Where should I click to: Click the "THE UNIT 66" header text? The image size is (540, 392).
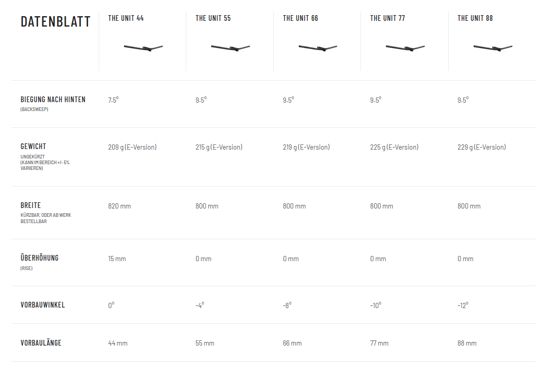(x=301, y=18)
